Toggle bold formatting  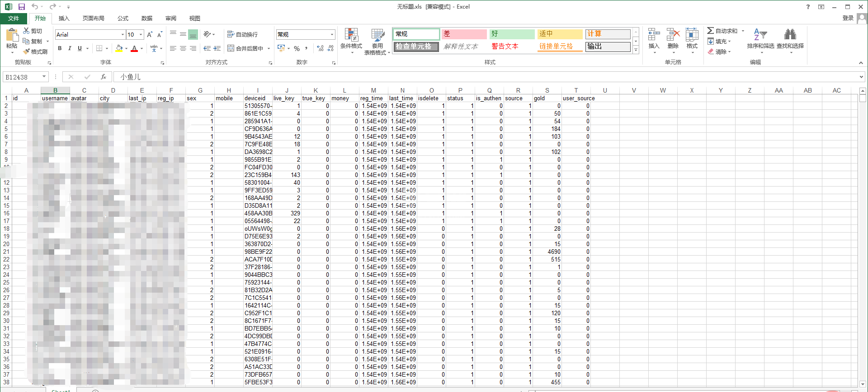tap(60, 48)
